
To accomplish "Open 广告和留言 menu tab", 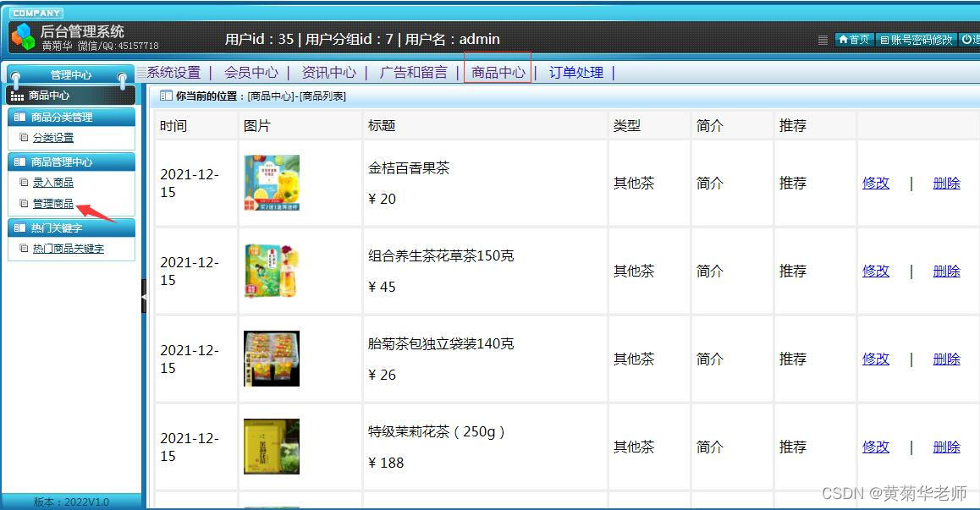I will tap(414, 73).
